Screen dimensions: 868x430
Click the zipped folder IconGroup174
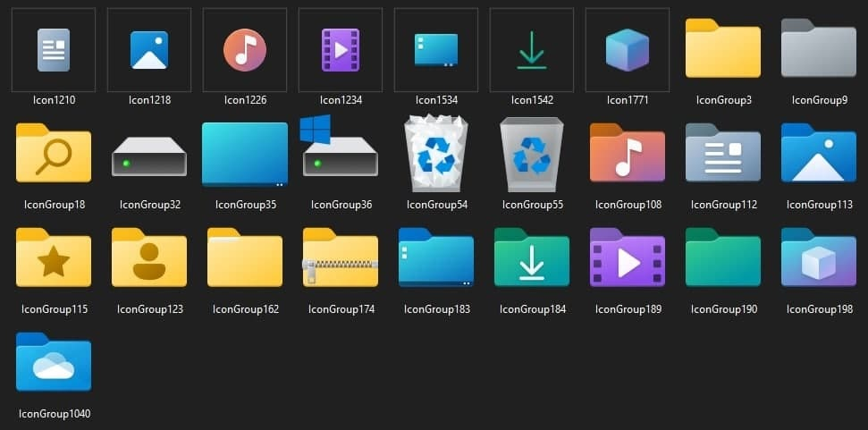(x=341, y=257)
